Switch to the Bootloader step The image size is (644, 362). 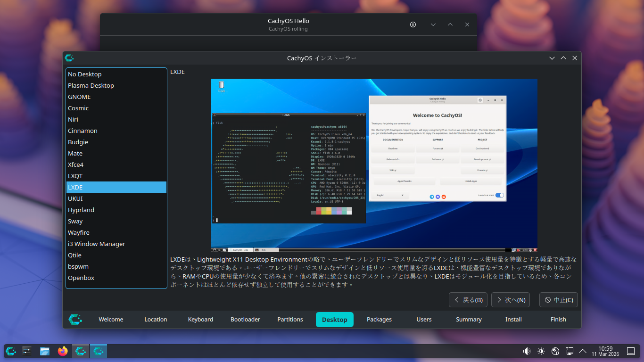(245, 319)
